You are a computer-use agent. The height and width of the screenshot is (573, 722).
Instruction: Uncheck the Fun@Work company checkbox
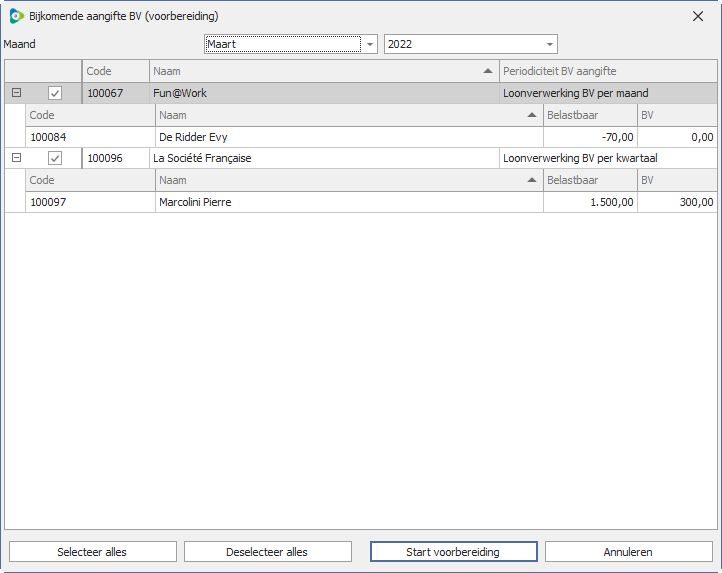tap(55, 93)
